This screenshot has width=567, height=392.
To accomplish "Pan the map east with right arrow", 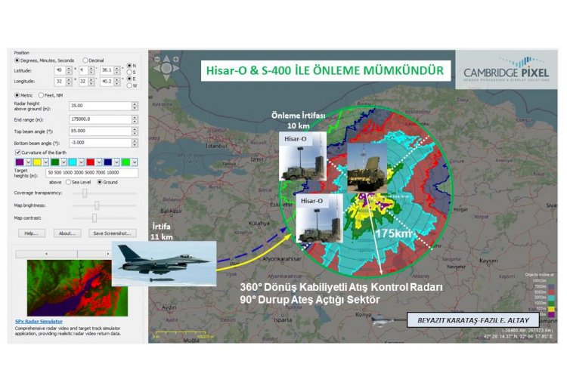I will click(x=175, y=68).
